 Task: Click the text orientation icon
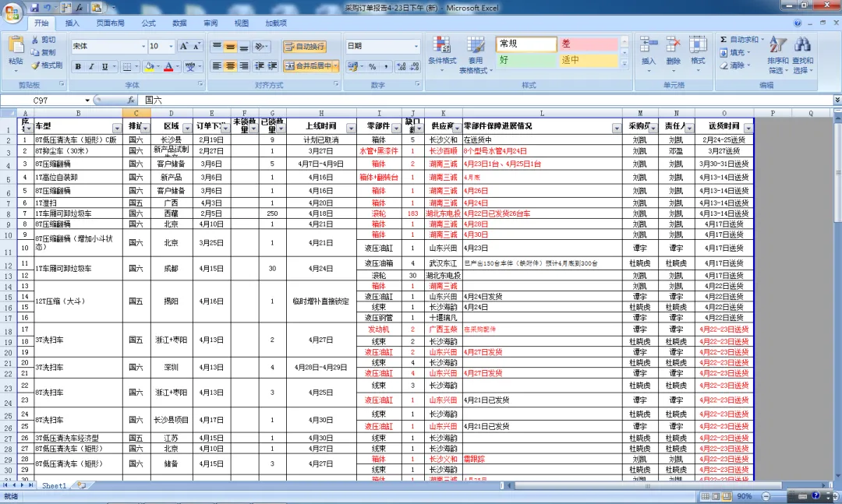pyautogui.click(x=260, y=47)
